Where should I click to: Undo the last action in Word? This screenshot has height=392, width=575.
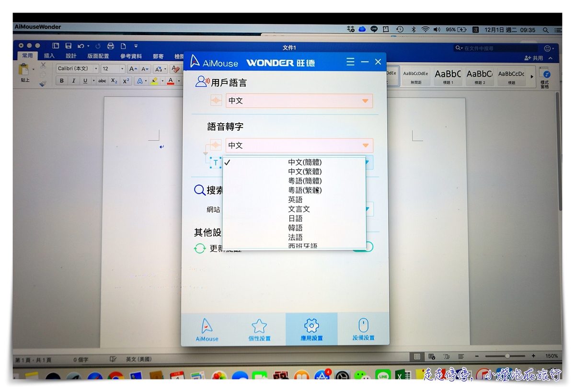(80, 46)
